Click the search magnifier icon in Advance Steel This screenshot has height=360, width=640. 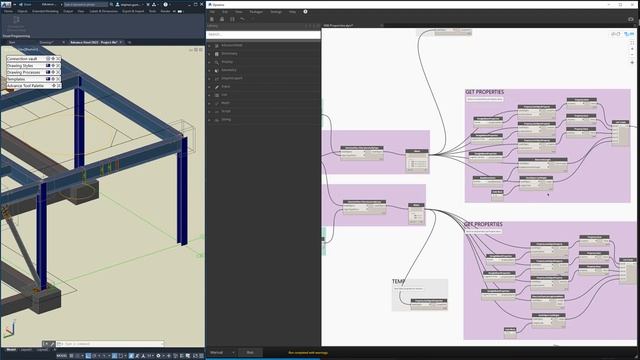pyautogui.click(x=111, y=4)
